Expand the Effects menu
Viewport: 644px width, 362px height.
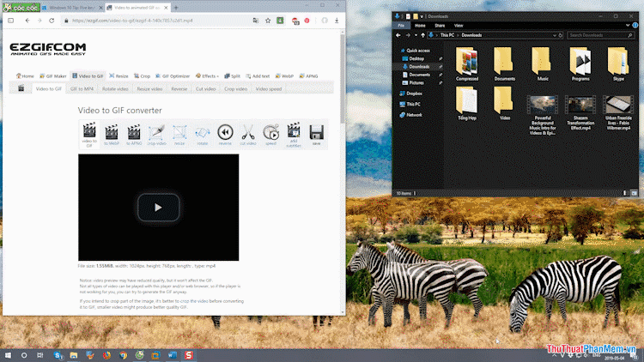click(207, 76)
